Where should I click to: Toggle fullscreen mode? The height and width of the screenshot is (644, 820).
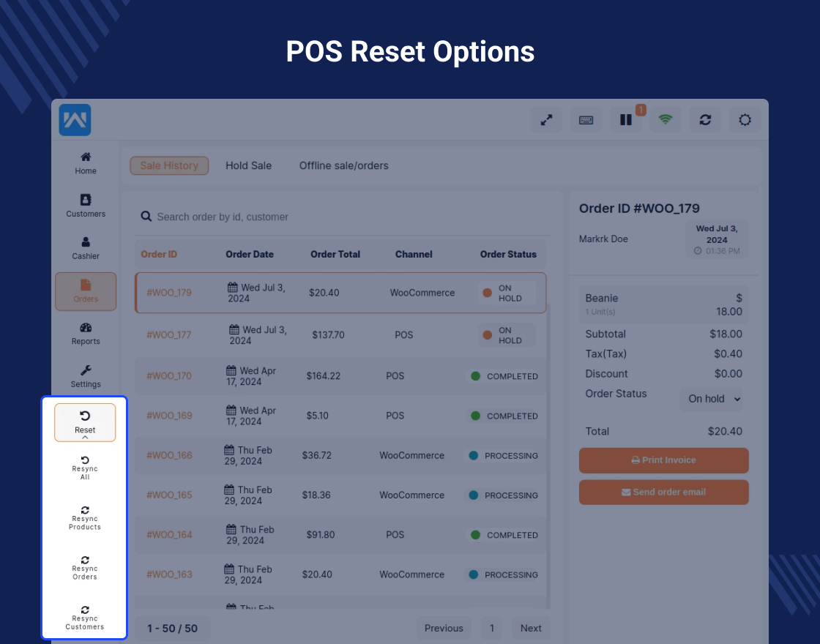[x=547, y=119]
